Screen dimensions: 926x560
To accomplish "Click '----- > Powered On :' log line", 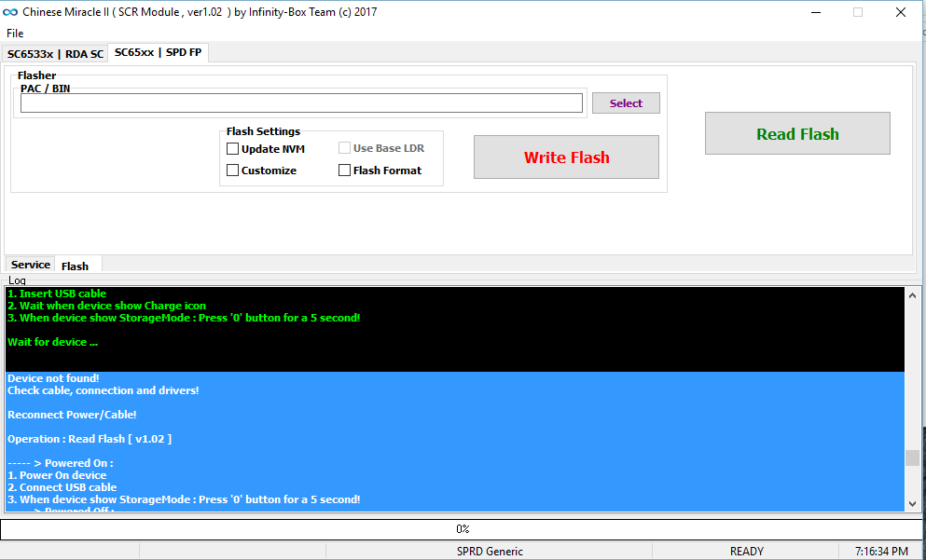I will [61, 463].
